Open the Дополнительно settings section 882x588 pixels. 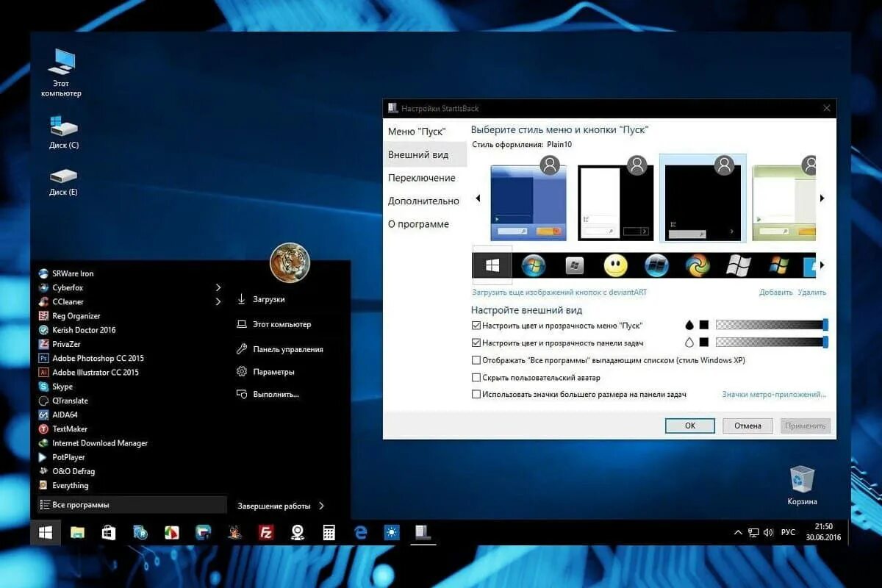click(x=423, y=201)
